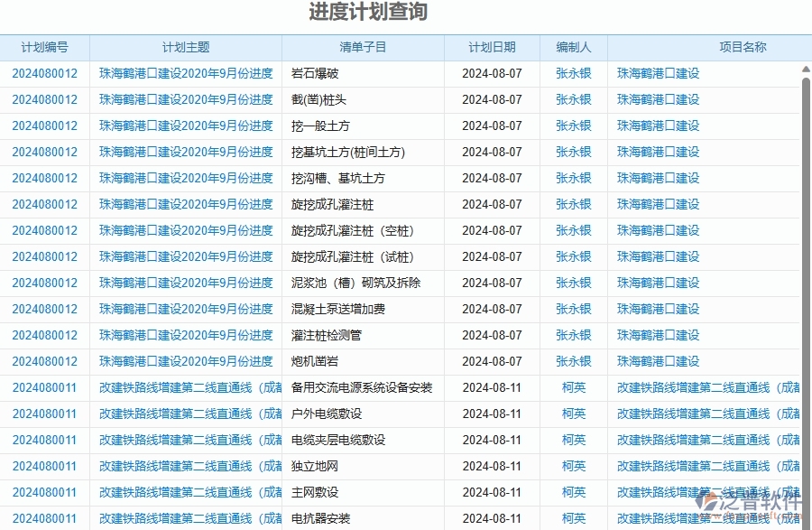The image size is (812, 530).
Task: Click the 计划编号 column header icon
Action: click(x=45, y=48)
